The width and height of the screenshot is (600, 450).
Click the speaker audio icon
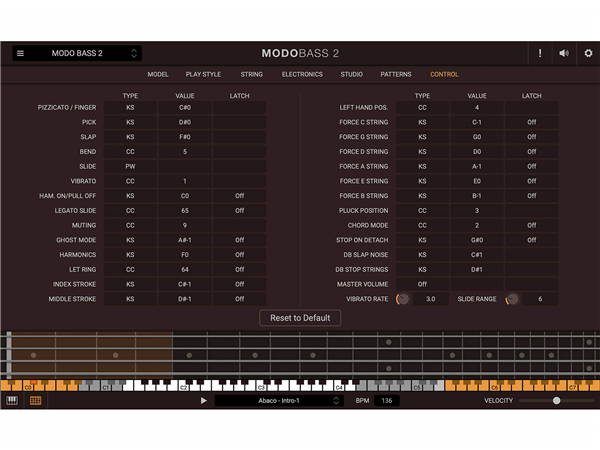(564, 53)
